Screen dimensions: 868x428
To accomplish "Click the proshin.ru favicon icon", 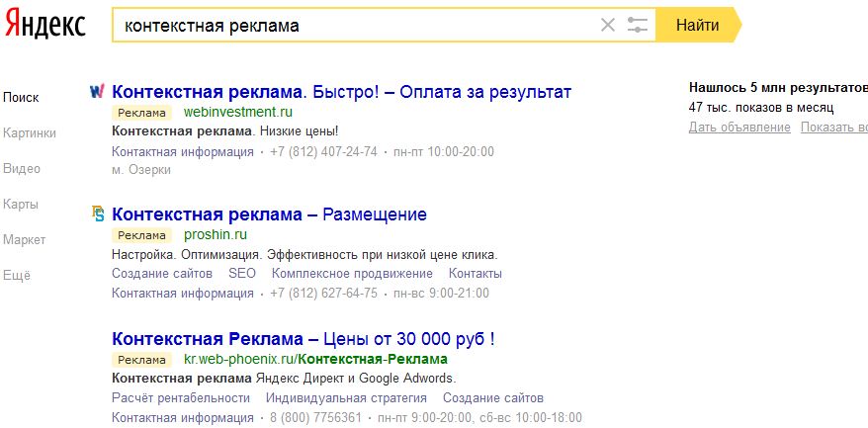I will click(x=97, y=214).
